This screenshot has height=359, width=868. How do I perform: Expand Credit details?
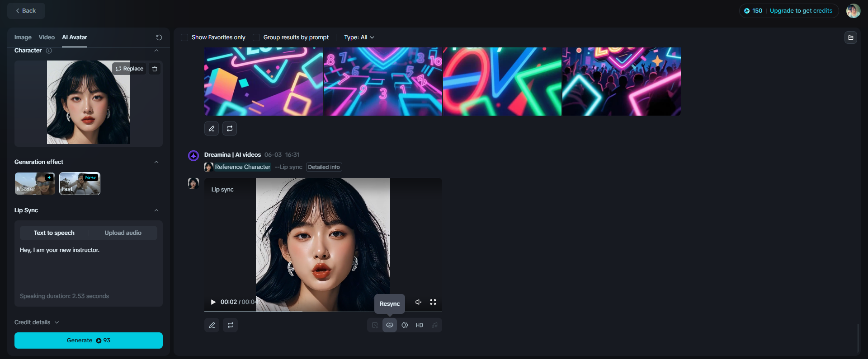coord(37,322)
